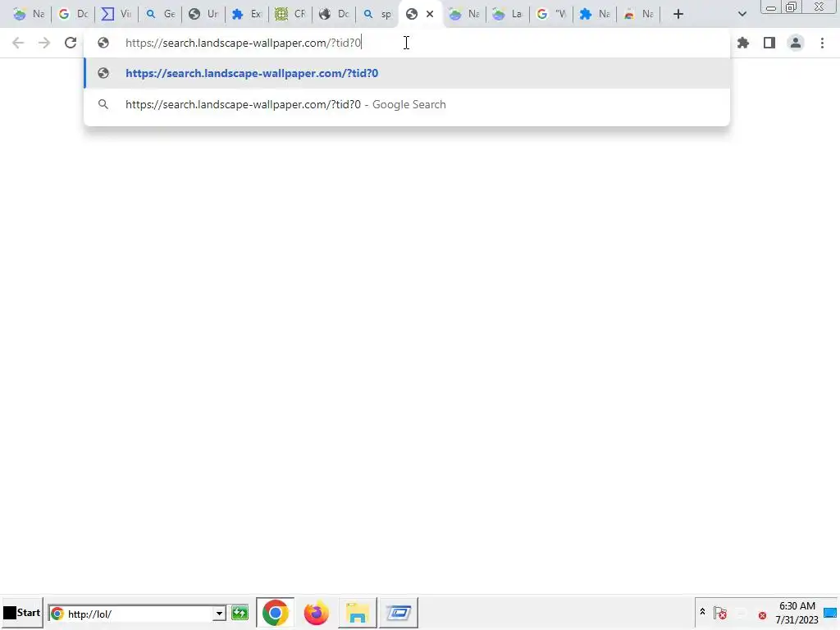Viewport: 840px width, 630px height.
Task: Switch to the 'Ex' extension tab
Action: tap(247, 15)
